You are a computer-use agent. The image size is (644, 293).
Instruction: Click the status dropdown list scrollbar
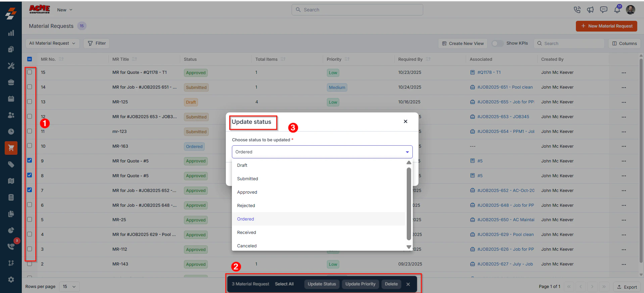(x=409, y=204)
